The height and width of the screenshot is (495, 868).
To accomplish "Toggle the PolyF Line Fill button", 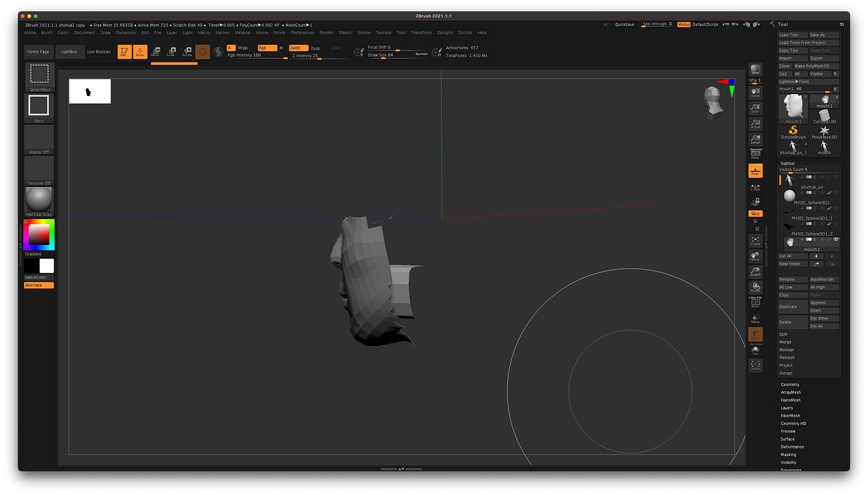I will 755,303.
